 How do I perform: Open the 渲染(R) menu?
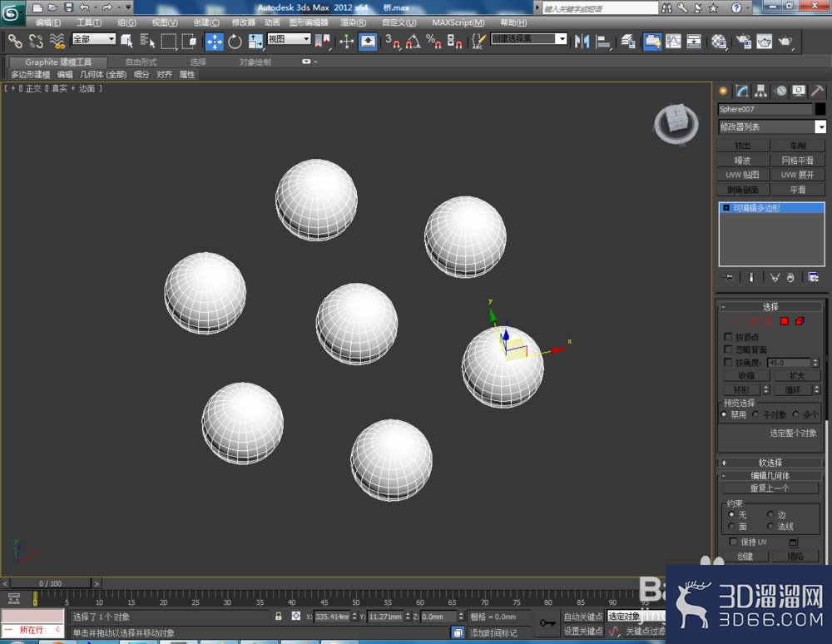tap(354, 22)
